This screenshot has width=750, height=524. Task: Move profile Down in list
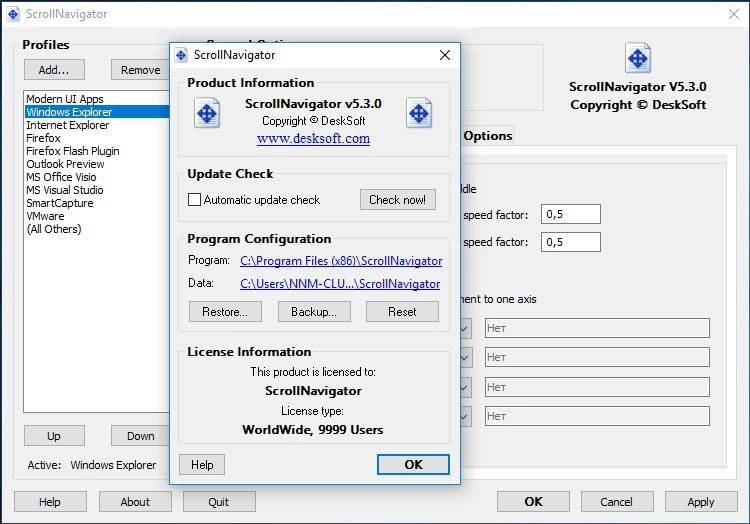(x=140, y=436)
